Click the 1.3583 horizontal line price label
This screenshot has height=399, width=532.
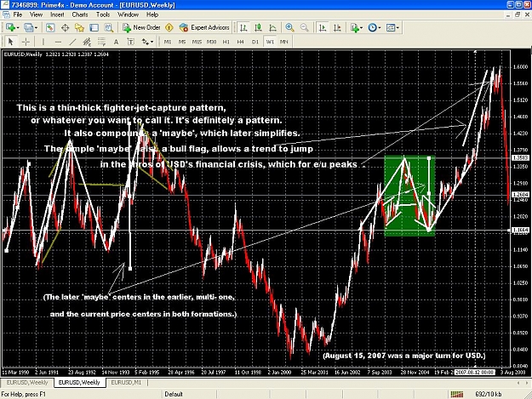coord(520,157)
